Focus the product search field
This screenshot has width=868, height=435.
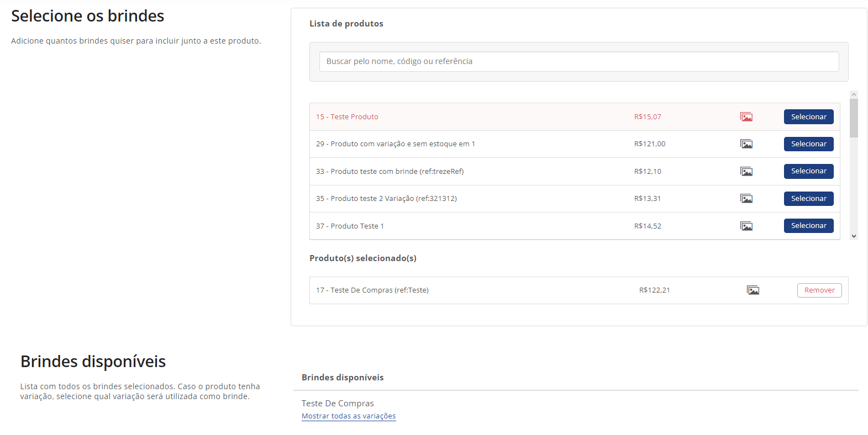[579, 61]
